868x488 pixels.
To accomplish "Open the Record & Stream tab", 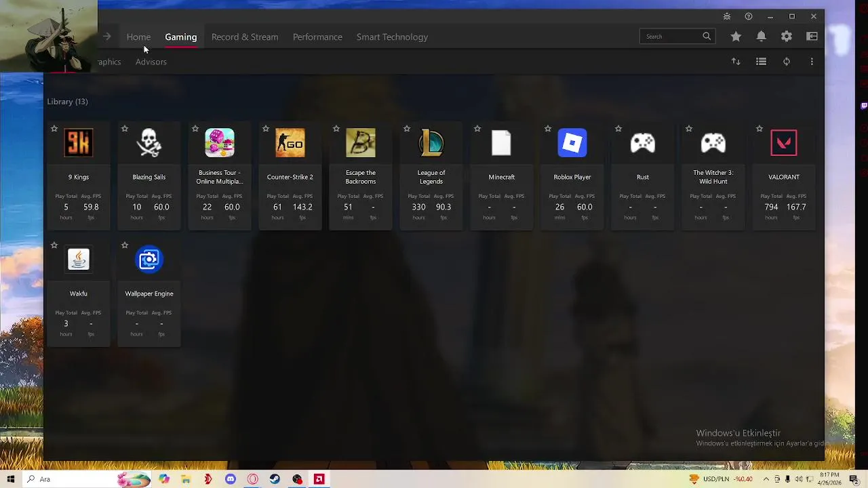I will (245, 37).
